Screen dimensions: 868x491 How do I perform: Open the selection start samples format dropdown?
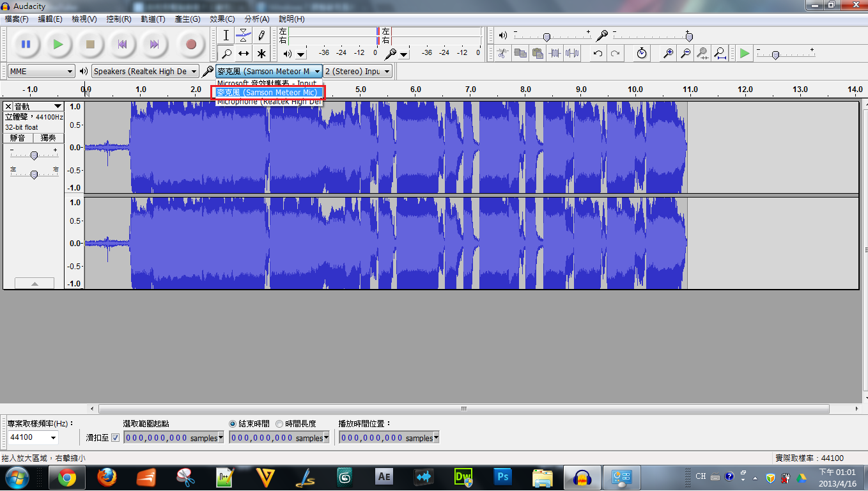[221, 438]
